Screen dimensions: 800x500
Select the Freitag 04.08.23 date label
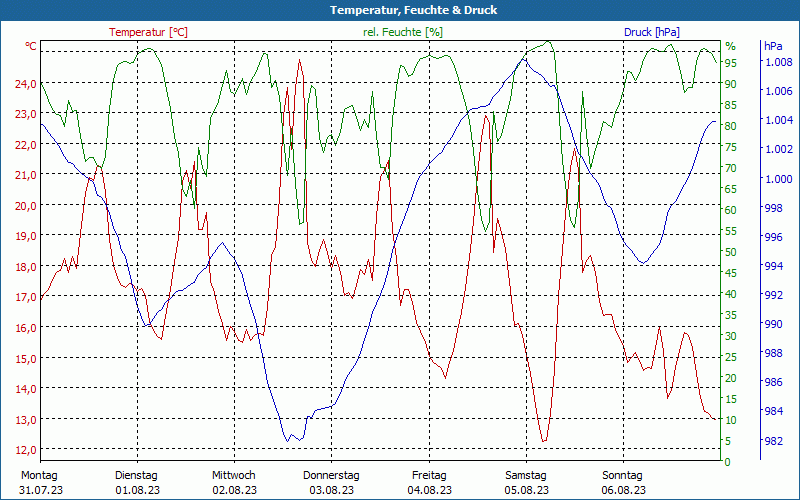coord(428,482)
